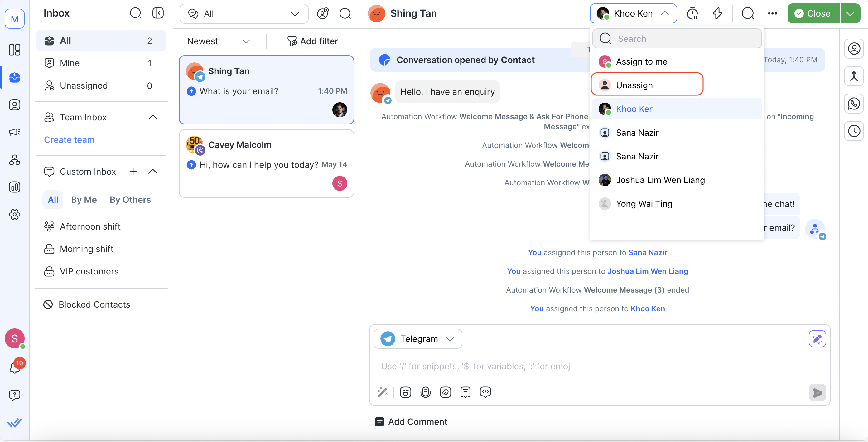Click the Create team link
The height and width of the screenshot is (442, 868).
69,139
